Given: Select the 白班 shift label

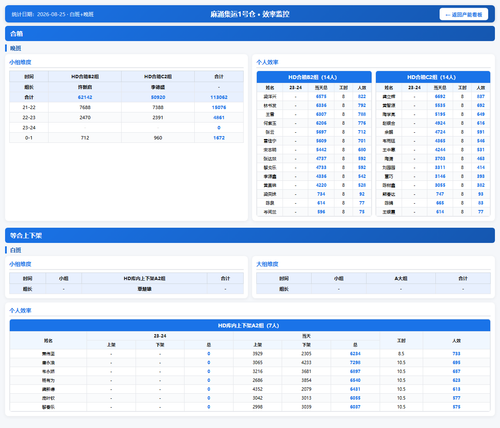Looking at the screenshot, I should 15,250.
